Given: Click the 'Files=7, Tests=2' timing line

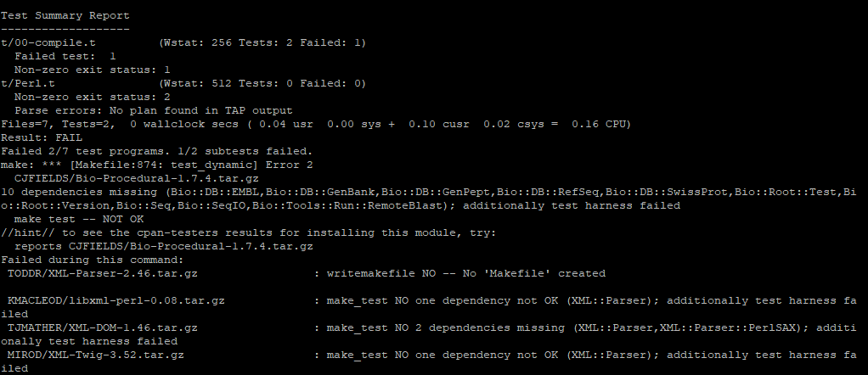Looking at the screenshot, I should coord(316,124).
